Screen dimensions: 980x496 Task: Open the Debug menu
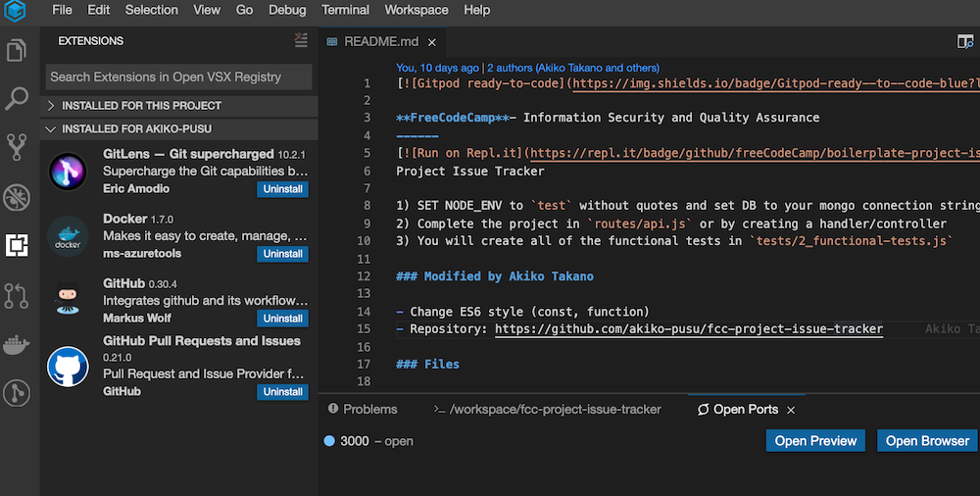tap(287, 10)
